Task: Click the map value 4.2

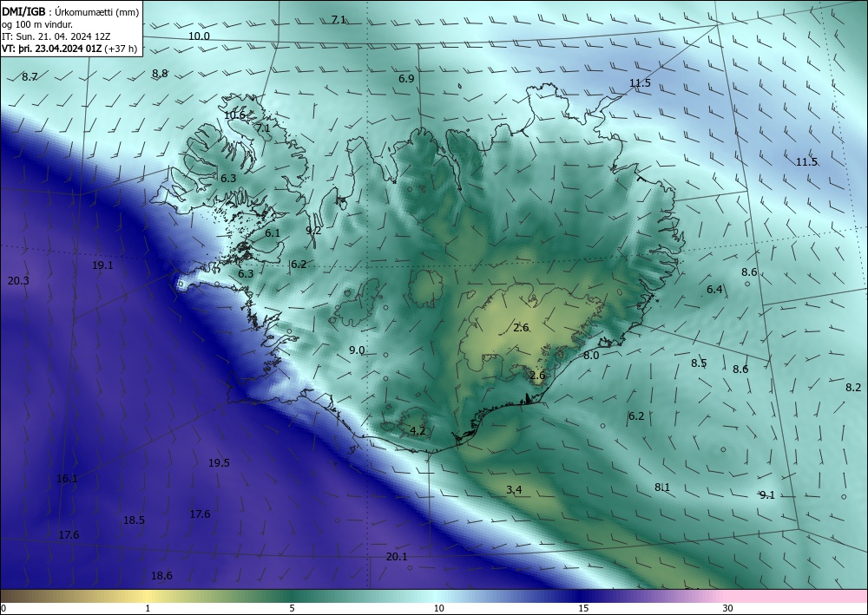Action: click(418, 430)
